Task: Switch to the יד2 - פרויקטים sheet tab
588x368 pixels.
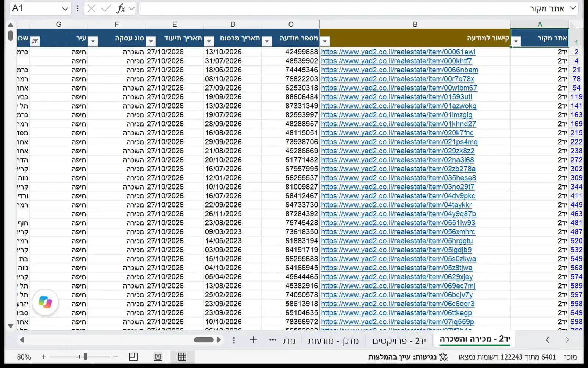Action: [x=399, y=341]
